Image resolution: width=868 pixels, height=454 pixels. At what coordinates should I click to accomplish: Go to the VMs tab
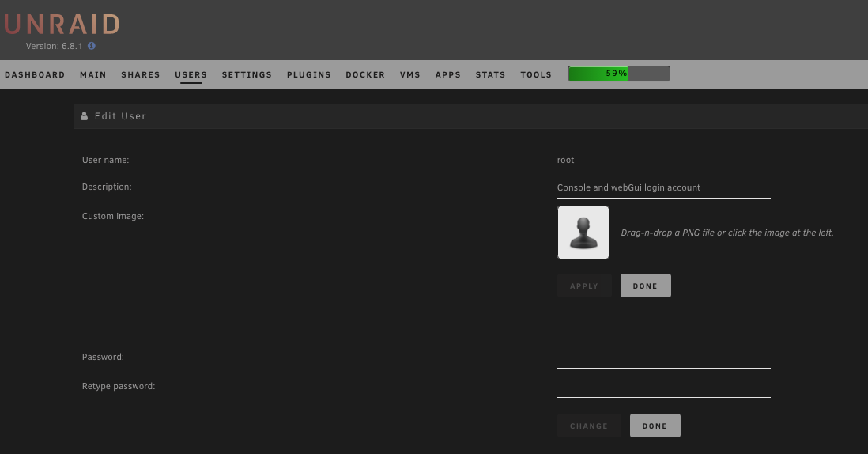pyautogui.click(x=410, y=74)
